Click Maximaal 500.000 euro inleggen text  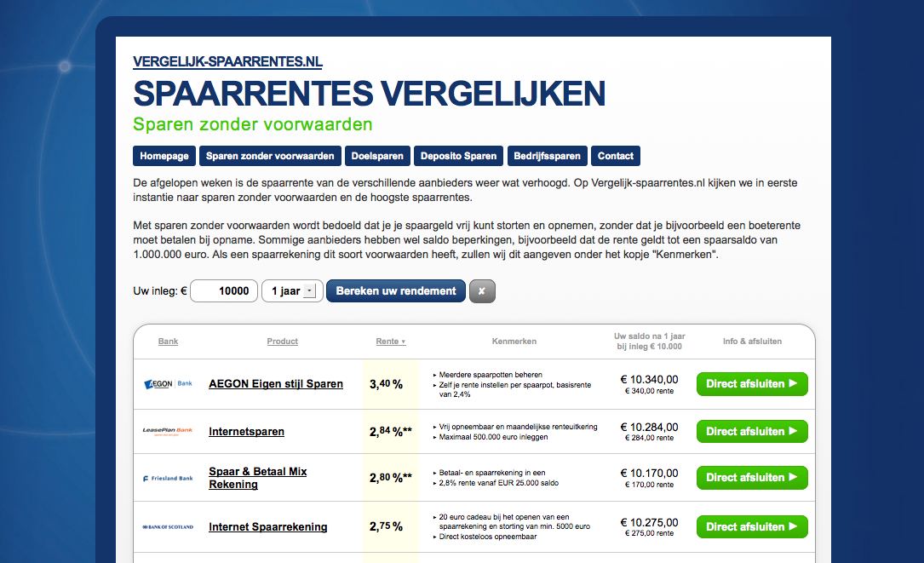pos(493,437)
